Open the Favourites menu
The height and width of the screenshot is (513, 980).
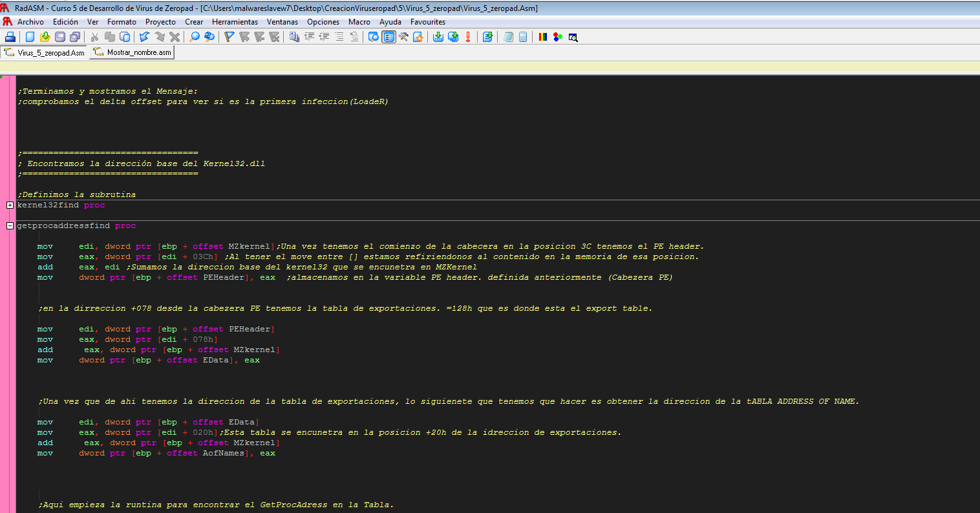click(428, 22)
